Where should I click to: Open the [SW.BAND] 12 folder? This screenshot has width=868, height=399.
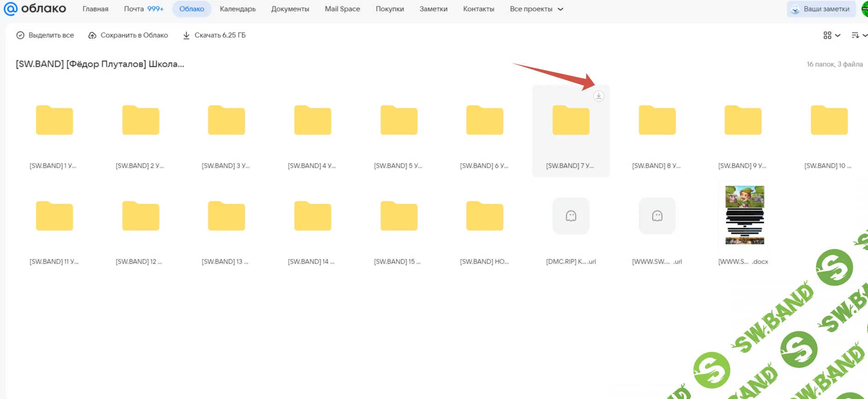tap(140, 216)
